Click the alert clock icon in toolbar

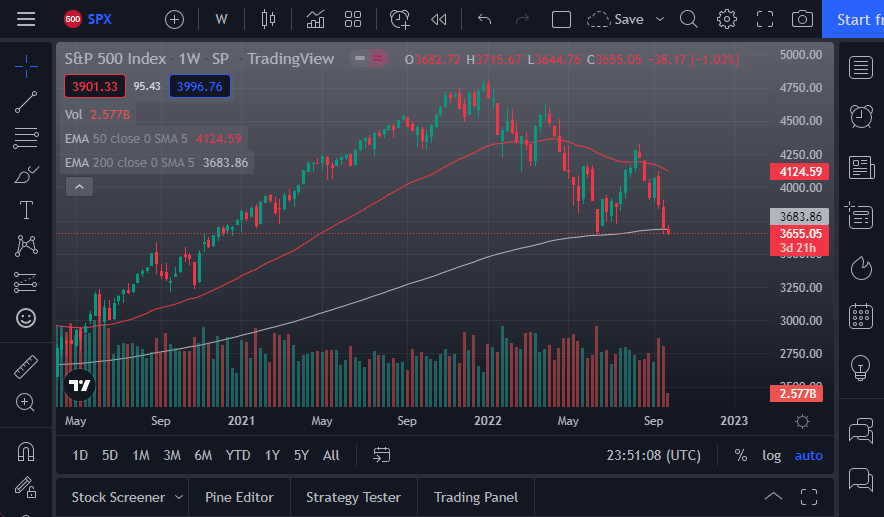click(400, 19)
